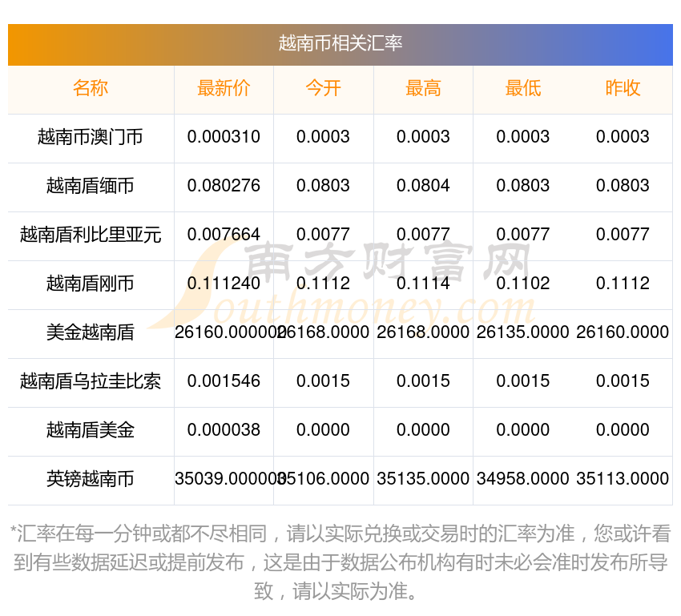Click the exchange rate disclaimer footnote
Image resolution: width=681 pixels, height=616 pixels.
(340, 562)
